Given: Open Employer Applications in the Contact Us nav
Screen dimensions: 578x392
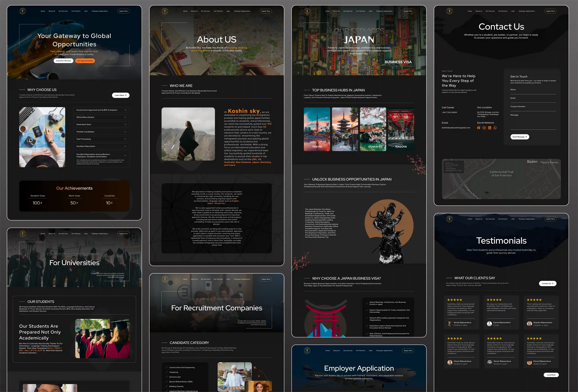Looking at the screenshot, I should point(526,11).
